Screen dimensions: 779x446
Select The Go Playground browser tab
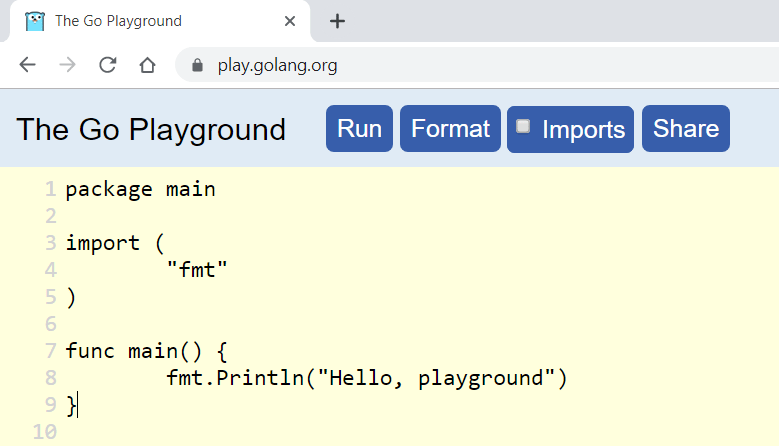150,21
